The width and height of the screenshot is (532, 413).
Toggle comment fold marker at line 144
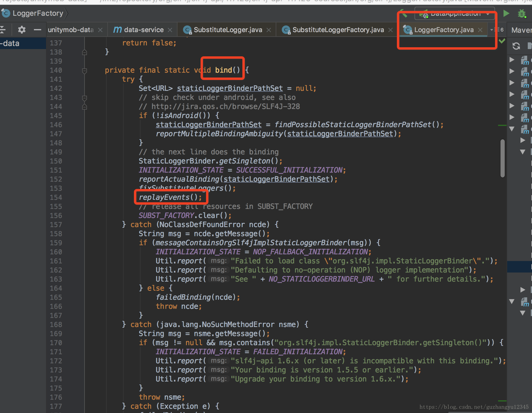85,107
